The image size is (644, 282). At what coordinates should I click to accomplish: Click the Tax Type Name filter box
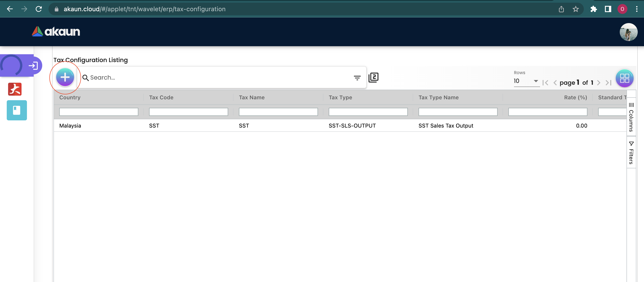point(458,112)
